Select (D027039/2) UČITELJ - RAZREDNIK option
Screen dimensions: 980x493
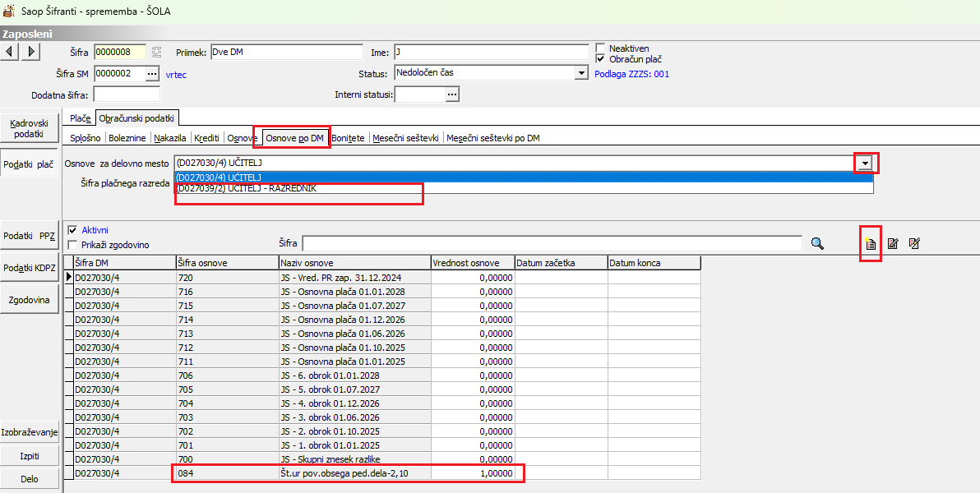point(524,188)
